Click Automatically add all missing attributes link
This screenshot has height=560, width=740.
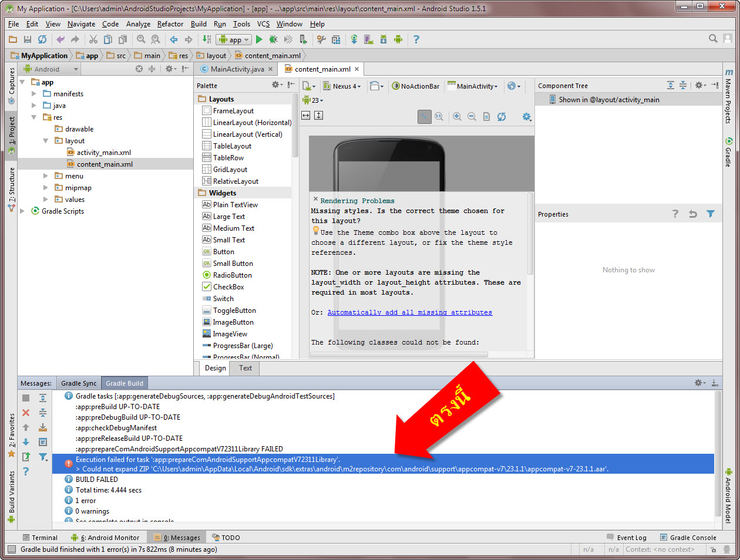tap(410, 312)
